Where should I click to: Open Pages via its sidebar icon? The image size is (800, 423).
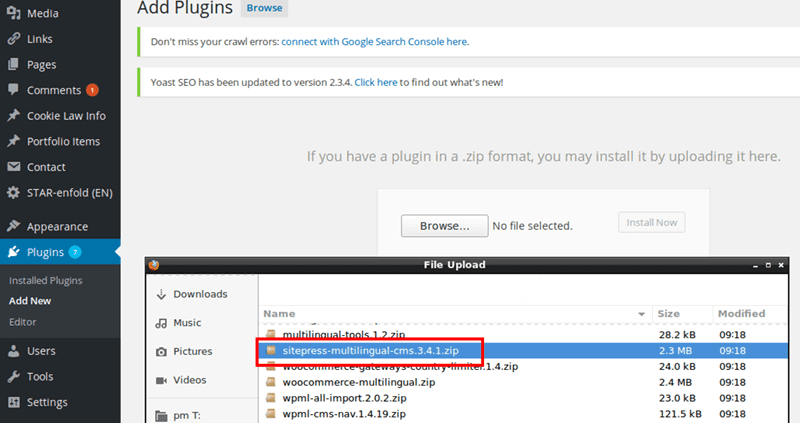click(14, 65)
